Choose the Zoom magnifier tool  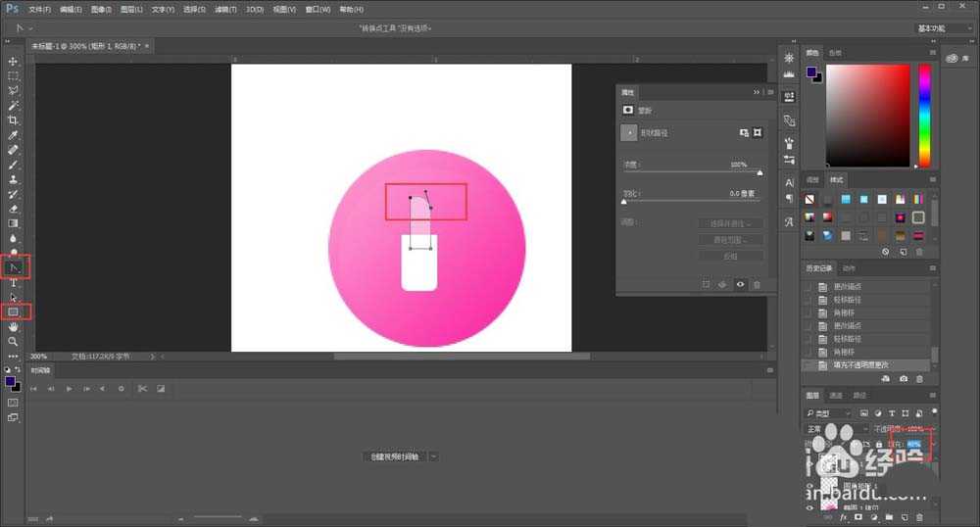pos(14,341)
